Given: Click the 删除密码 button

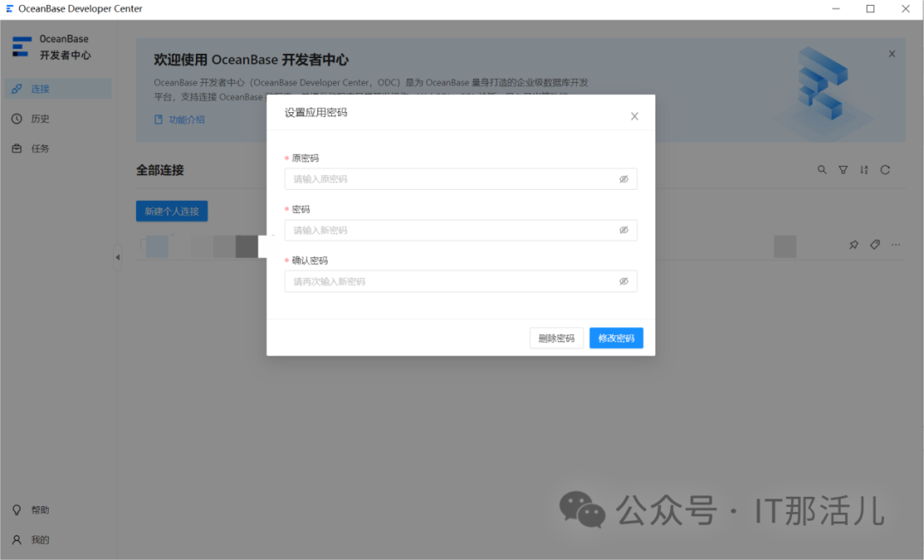Looking at the screenshot, I should [x=556, y=338].
